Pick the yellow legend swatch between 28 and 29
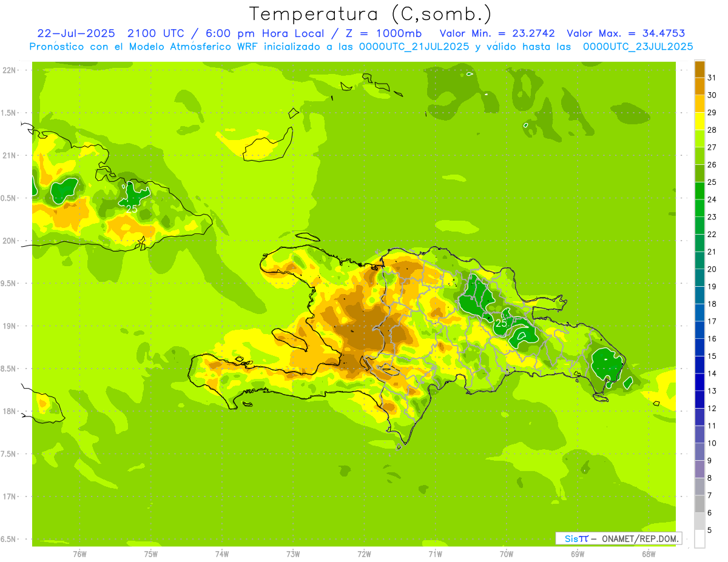 tap(699, 121)
